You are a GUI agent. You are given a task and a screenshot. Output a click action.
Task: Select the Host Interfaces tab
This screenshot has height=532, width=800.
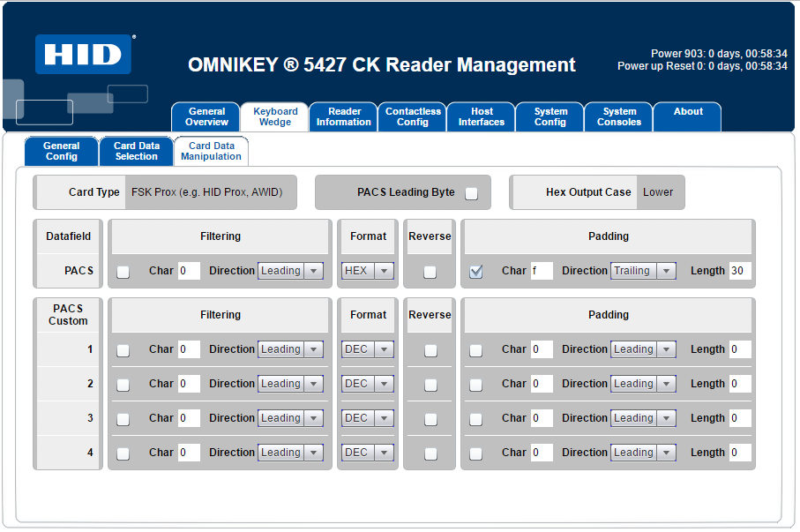coord(482,117)
